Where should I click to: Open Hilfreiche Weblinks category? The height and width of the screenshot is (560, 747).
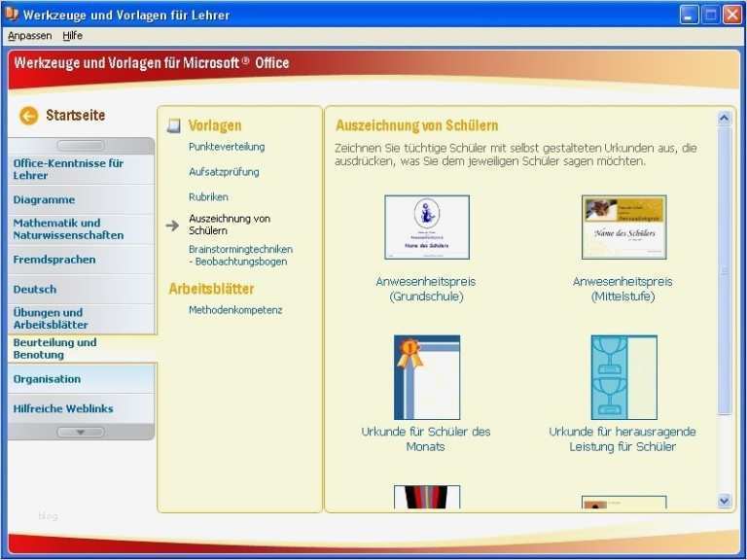[x=82, y=408]
